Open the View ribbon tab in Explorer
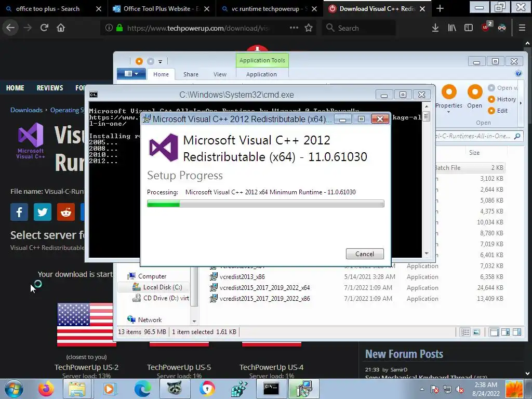This screenshot has width=532, height=399. click(x=220, y=74)
